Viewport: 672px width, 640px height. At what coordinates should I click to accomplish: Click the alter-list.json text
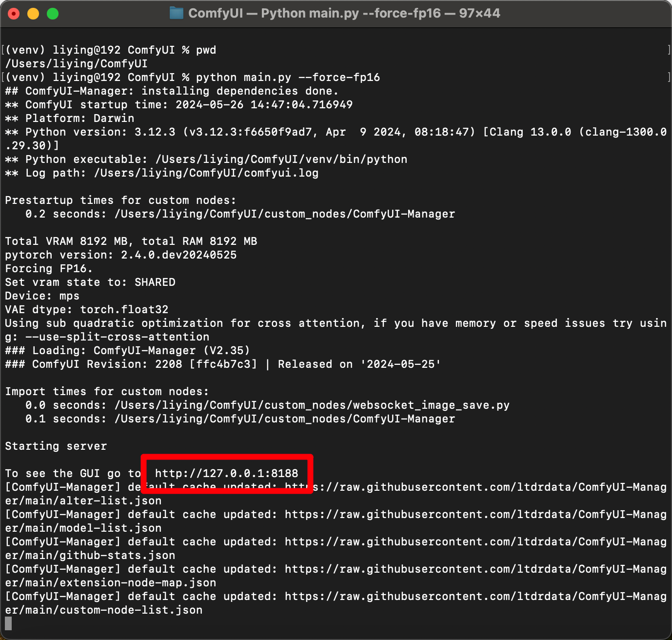click(110, 501)
